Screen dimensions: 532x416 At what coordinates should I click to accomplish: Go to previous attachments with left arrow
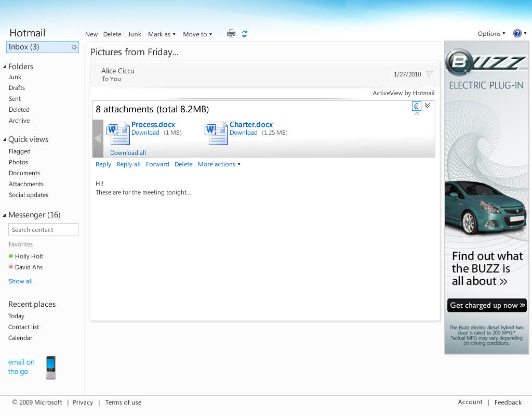pos(98,138)
